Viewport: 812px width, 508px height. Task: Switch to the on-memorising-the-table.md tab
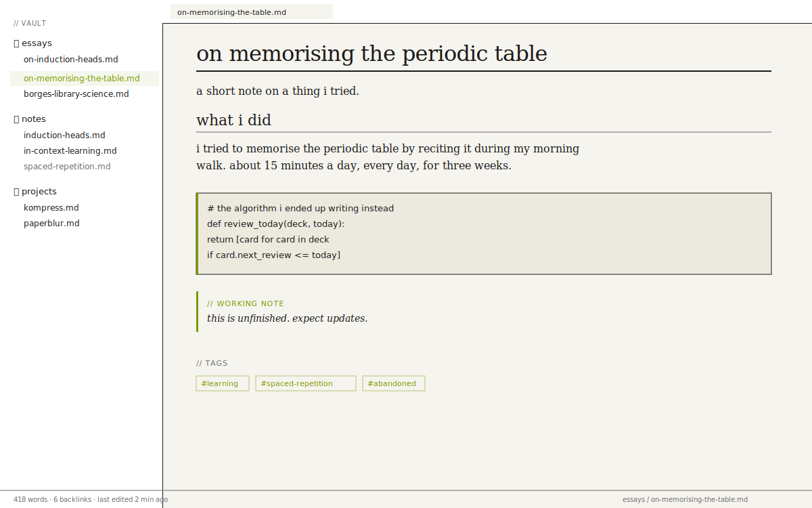click(x=231, y=12)
